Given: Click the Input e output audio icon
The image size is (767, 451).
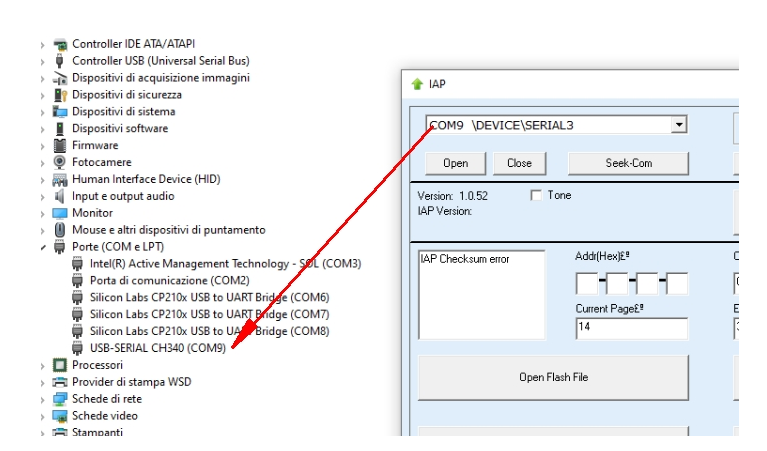Looking at the screenshot, I should pos(60,196).
